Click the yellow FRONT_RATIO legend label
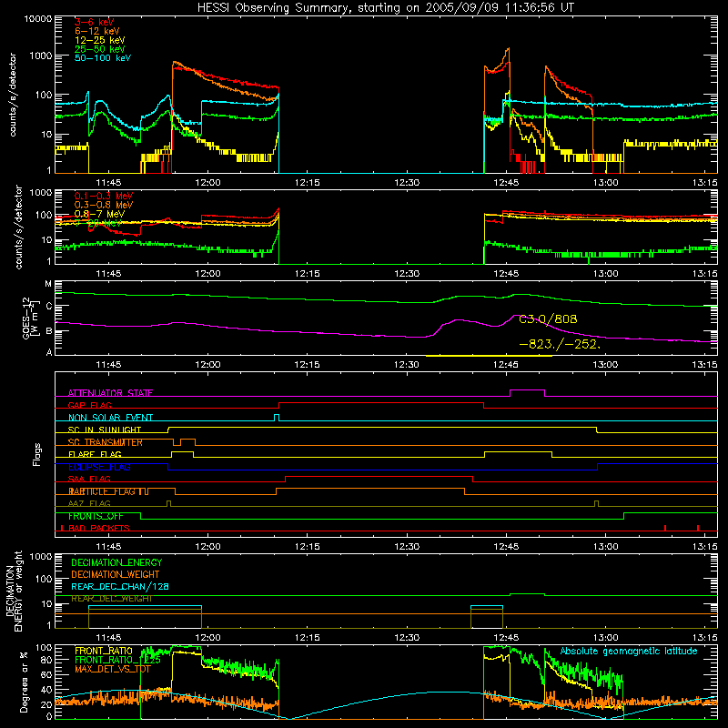Viewport: 728px width, 728px height. click(104, 651)
